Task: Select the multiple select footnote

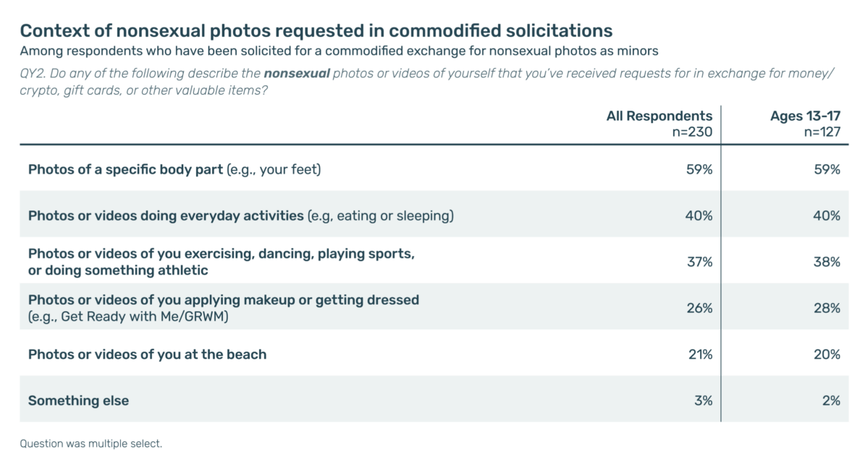Action: [x=90, y=444]
